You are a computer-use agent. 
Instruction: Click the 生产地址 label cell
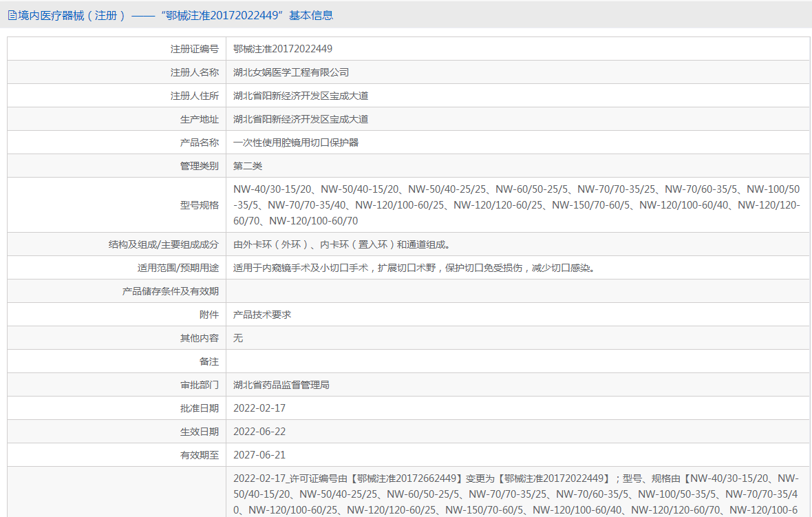coord(116,119)
